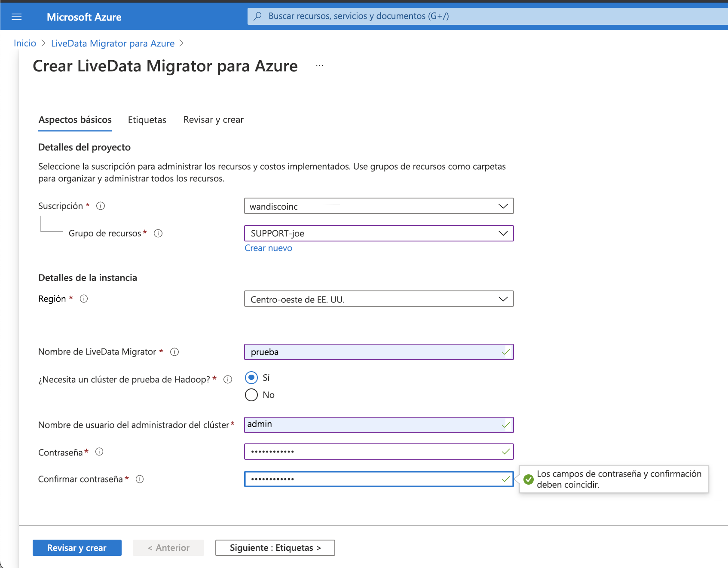728x568 pixels.
Task: Click the Crear LiveData Migrator para Azure title
Action: coord(165,66)
